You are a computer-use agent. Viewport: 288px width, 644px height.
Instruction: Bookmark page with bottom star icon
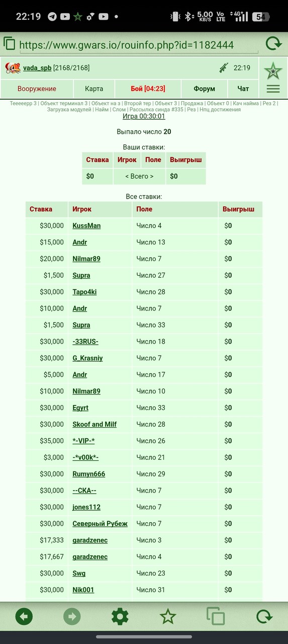167,616
